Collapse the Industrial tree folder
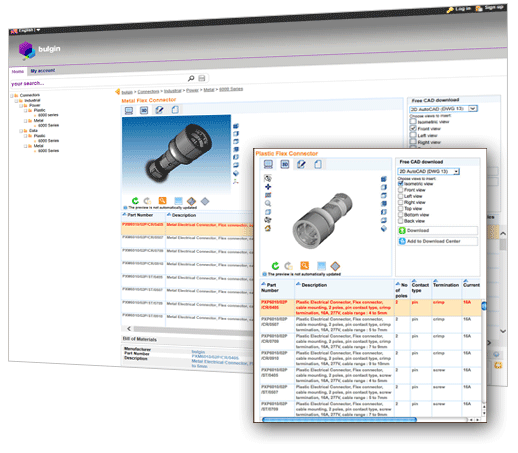The width and height of the screenshot is (518, 453). [x=17, y=101]
